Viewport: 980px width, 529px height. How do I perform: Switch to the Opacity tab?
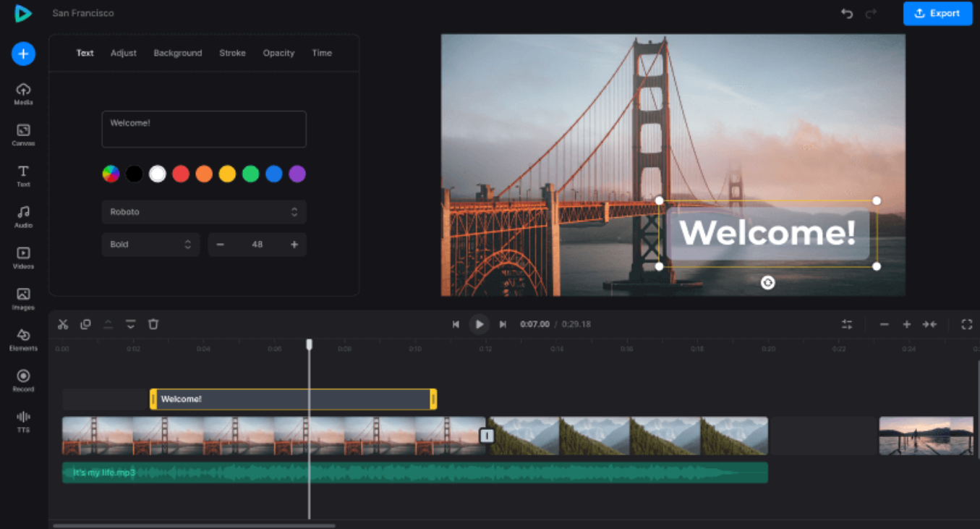[x=278, y=53]
